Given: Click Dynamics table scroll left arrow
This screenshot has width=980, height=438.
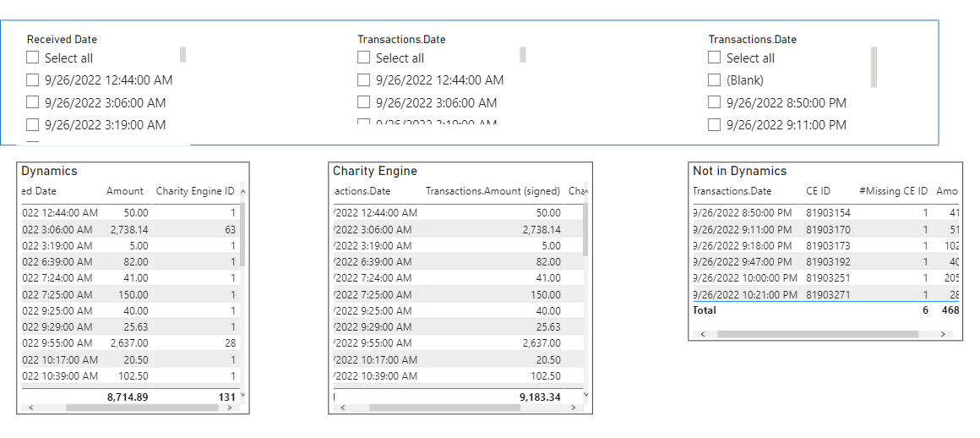Looking at the screenshot, I should pyautogui.click(x=30, y=408).
